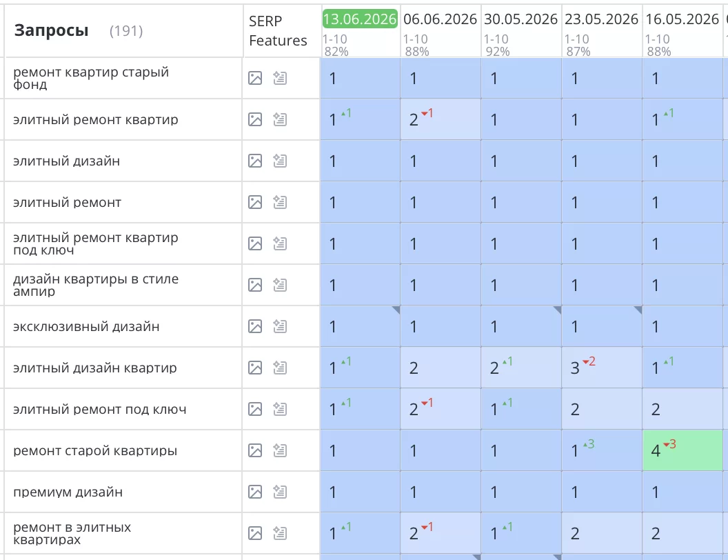
Task: Click 16.05.2026 position for 'ремонт в элитных квартирах'
Action: coord(682,533)
